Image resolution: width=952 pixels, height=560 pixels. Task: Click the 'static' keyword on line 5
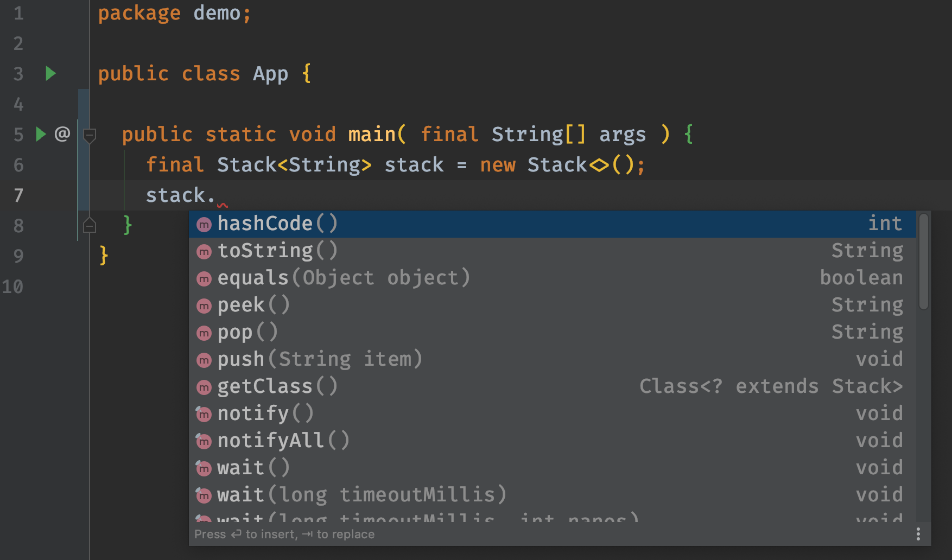coord(241,135)
